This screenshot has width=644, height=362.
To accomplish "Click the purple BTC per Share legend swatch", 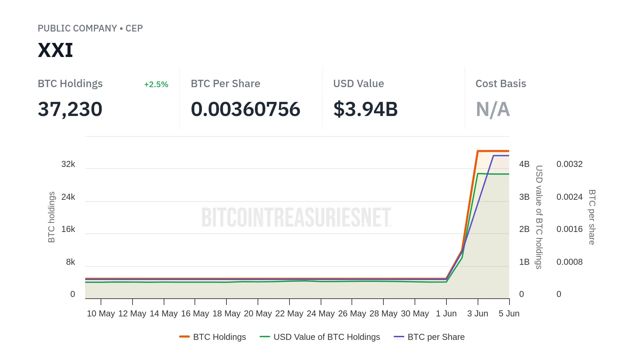I will pyautogui.click(x=399, y=337).
